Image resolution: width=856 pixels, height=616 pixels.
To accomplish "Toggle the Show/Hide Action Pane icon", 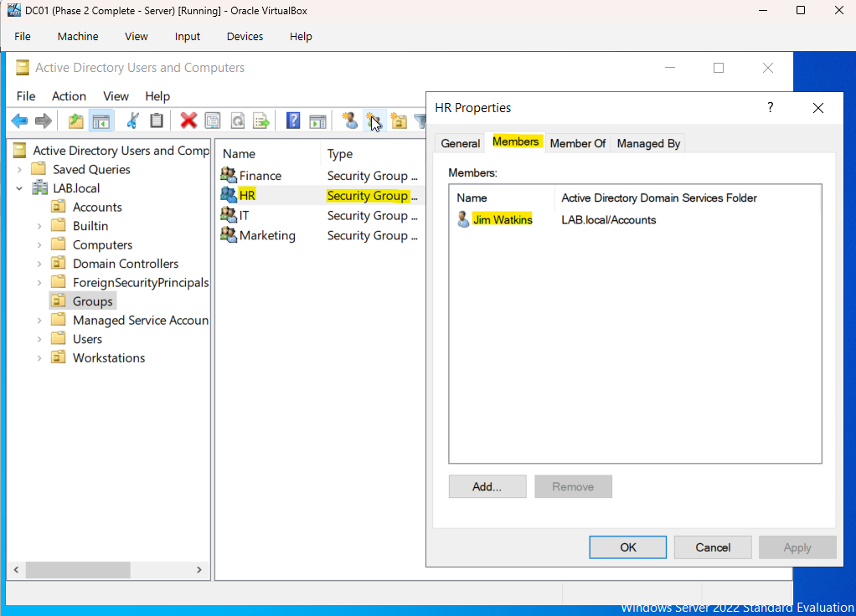I will point(317,121).
